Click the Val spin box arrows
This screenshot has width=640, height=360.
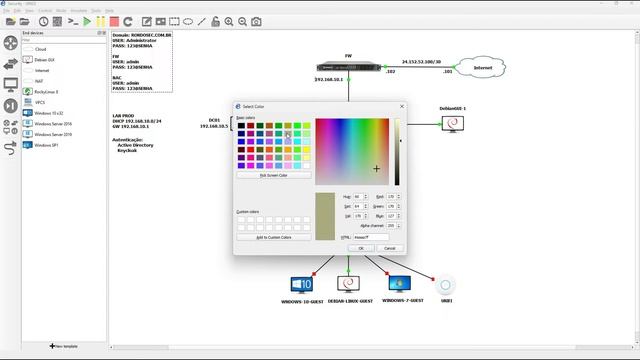click(366, 216)
